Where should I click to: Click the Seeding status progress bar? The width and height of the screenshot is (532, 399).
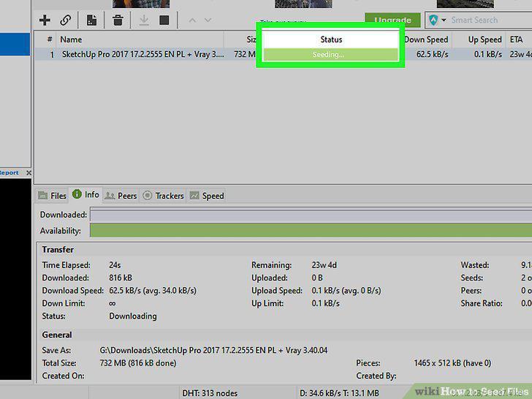tap(331, 55)
